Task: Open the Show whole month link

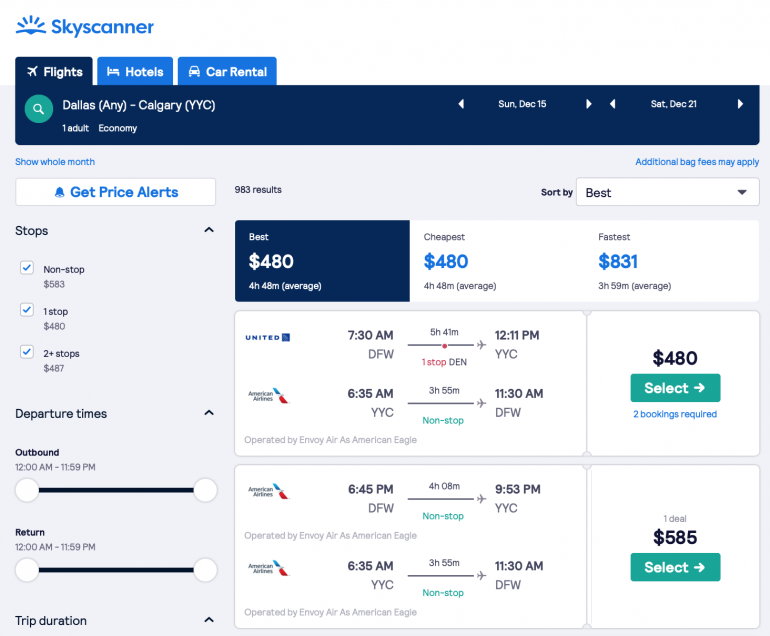Action: (x=55, y=162)
